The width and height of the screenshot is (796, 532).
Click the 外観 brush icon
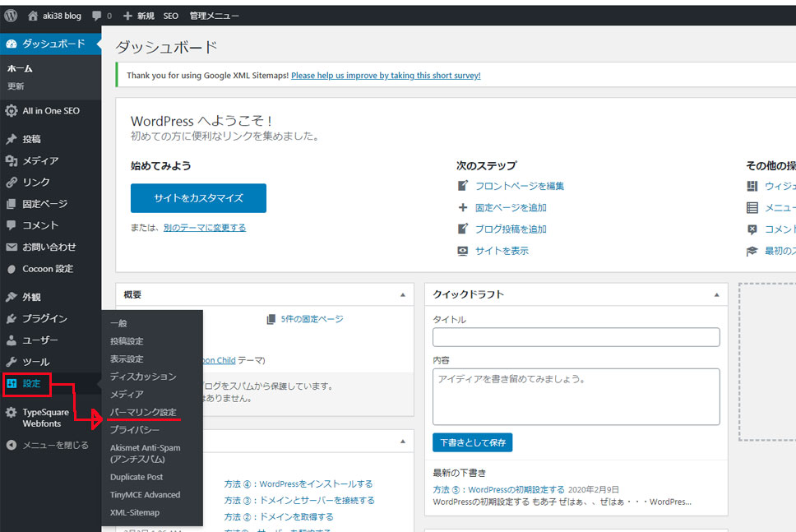(12, 297)
